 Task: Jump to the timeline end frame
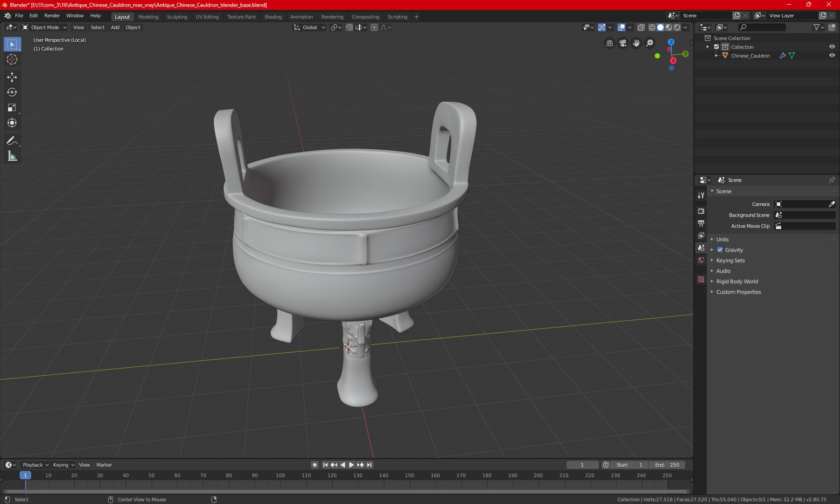point(369,465)
